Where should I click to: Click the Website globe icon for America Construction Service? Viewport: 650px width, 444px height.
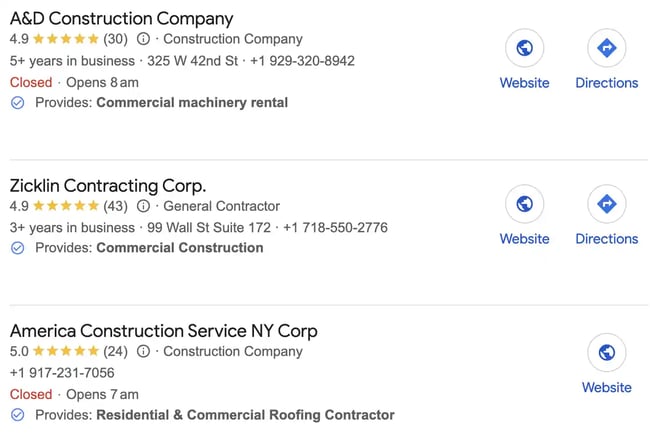click(x=606, y=353)
